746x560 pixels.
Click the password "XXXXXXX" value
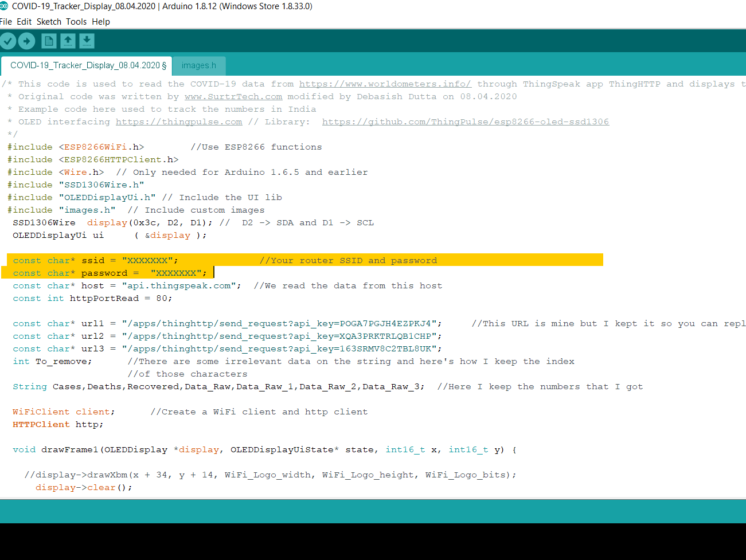click(176, 273)
